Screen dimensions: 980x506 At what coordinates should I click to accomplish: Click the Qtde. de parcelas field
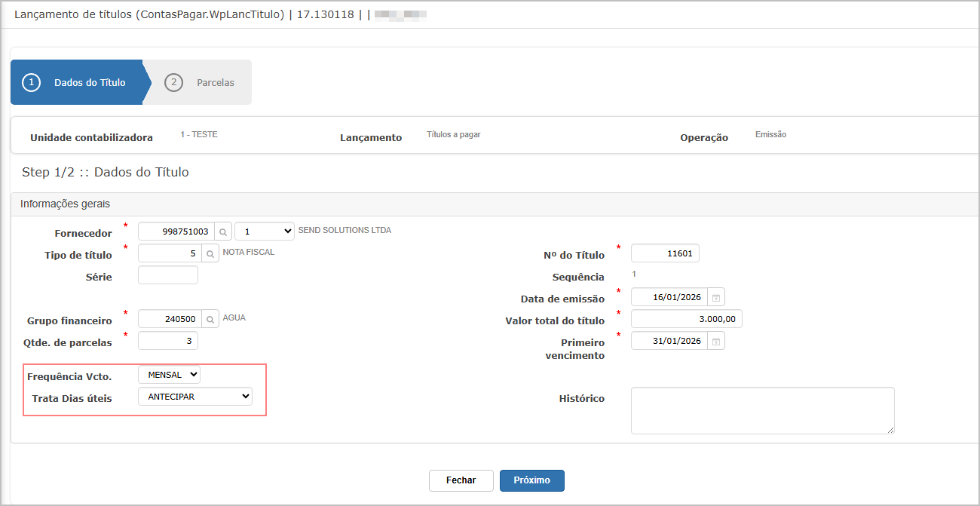tap(168, 341)
